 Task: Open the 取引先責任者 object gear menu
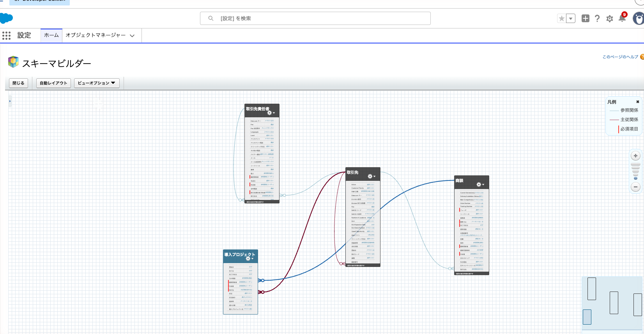[x=271, y=113]
